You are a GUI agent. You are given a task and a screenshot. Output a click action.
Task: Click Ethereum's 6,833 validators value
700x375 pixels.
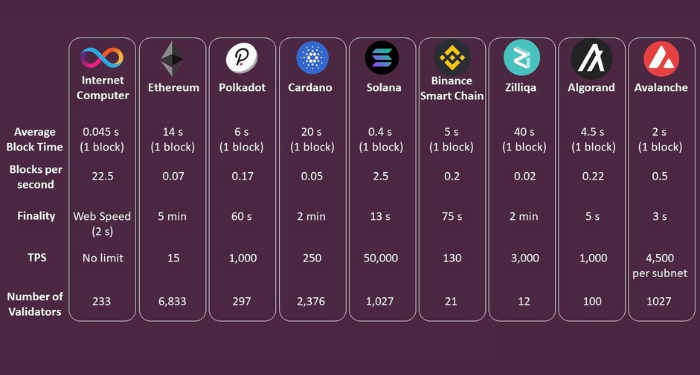(x=172, y=301)
